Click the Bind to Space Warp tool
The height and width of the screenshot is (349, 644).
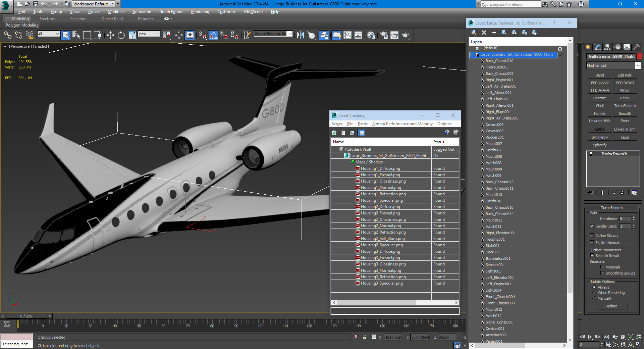point(30,35)
